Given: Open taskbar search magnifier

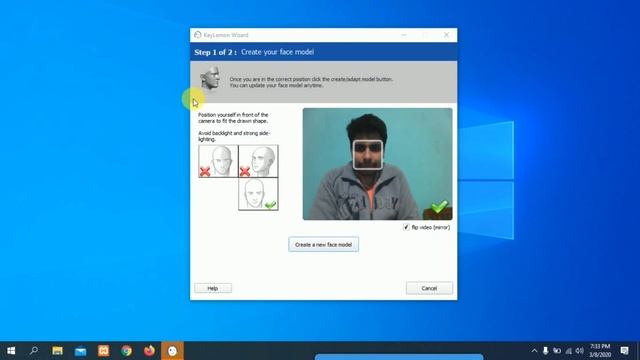Looking at the screenshot, I should coord(34,351).
